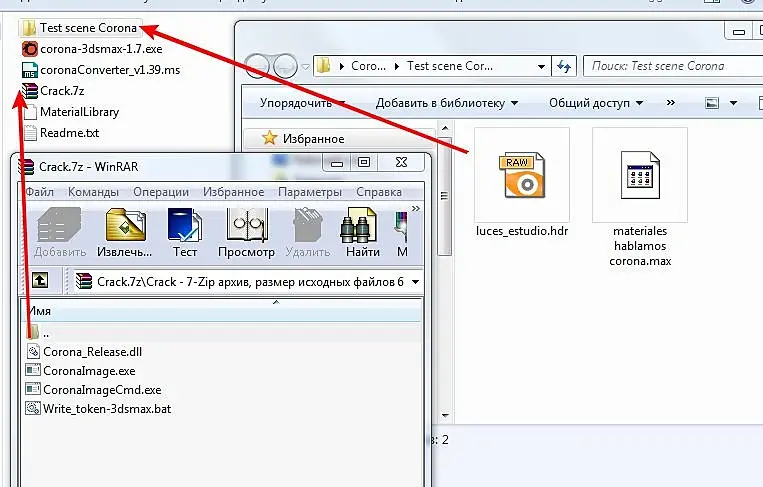Click Test scene Cor... breadcrumb segment

point(450,66)
